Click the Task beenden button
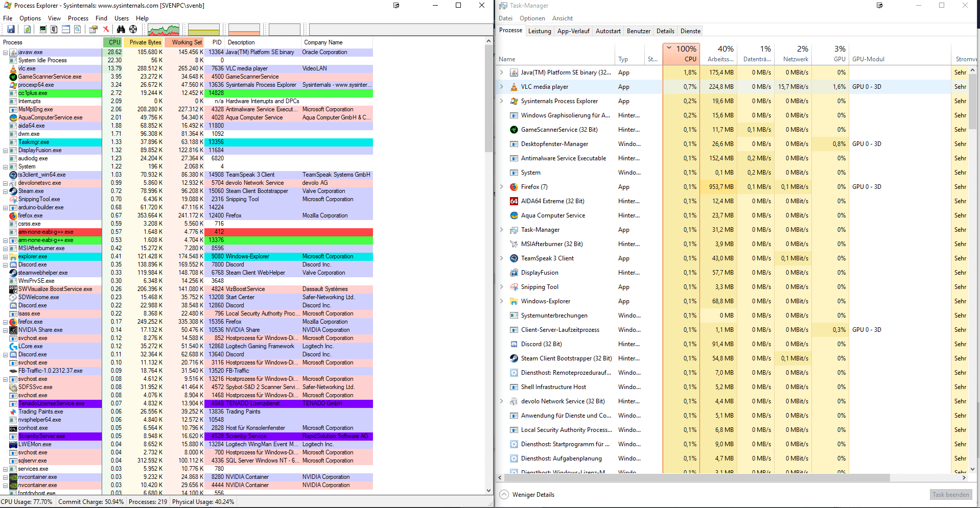 coord(950,495)
